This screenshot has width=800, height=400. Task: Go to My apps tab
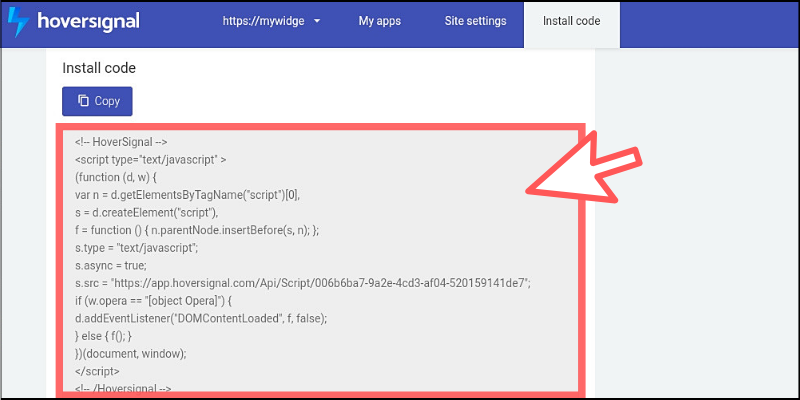[x=380, y=21]
